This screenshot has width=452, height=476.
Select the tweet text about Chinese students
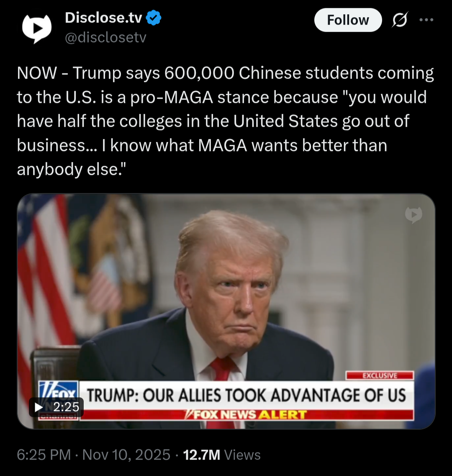(x=225, y=121)
